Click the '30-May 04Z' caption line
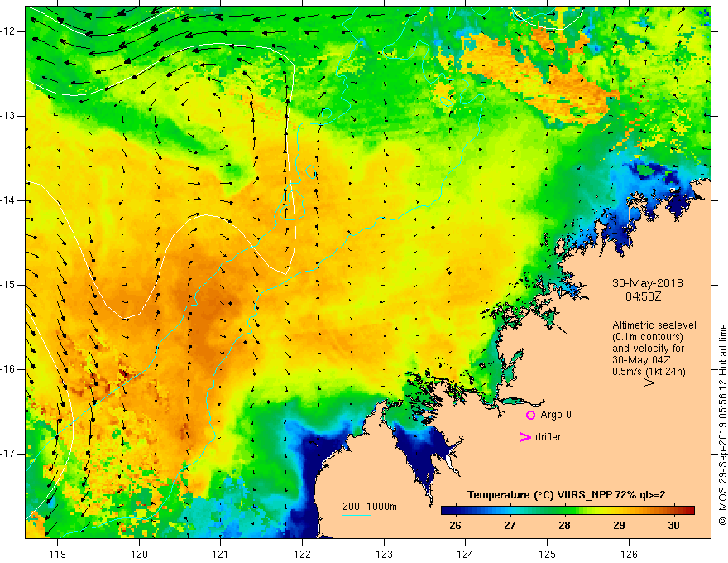The width and height of the screenshot is (728, 563). (x=641, y=360)
